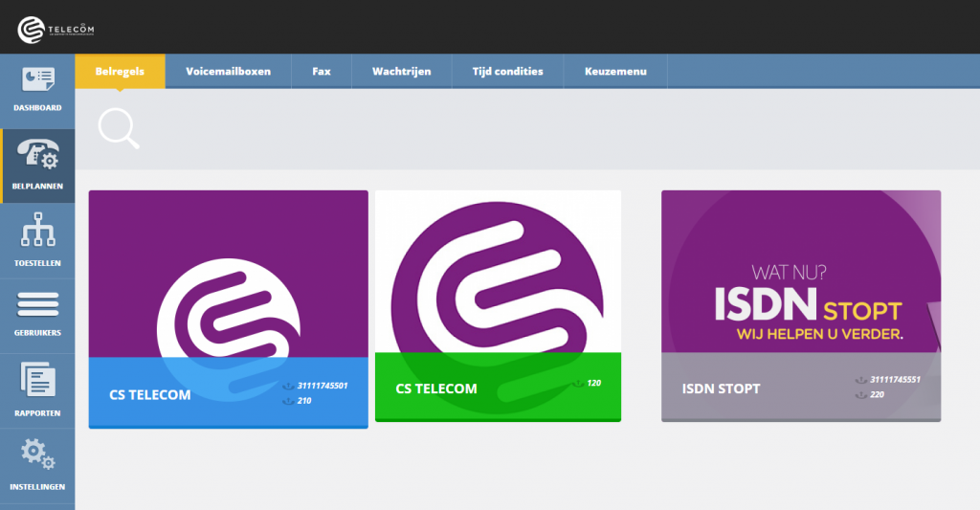Image resolution: width=980 pixels, height=510 pixels.
Task: Open the Instellingen gears icon
Action: coord(38,454)
